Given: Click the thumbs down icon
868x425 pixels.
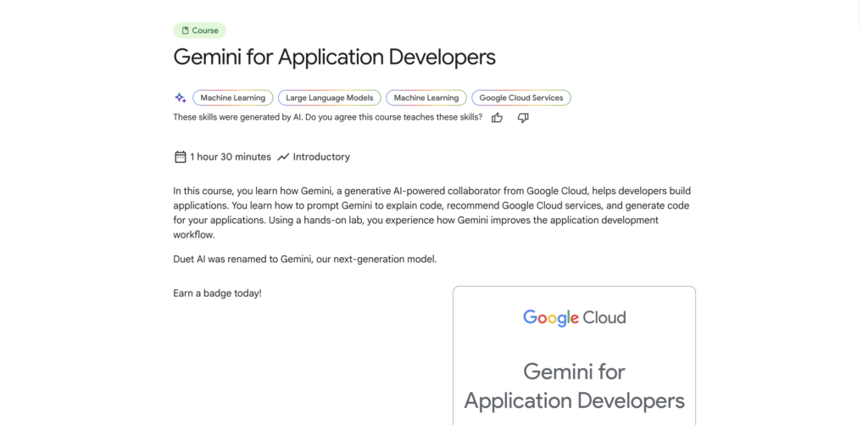Looking at the screenshot, I should 523,117.
